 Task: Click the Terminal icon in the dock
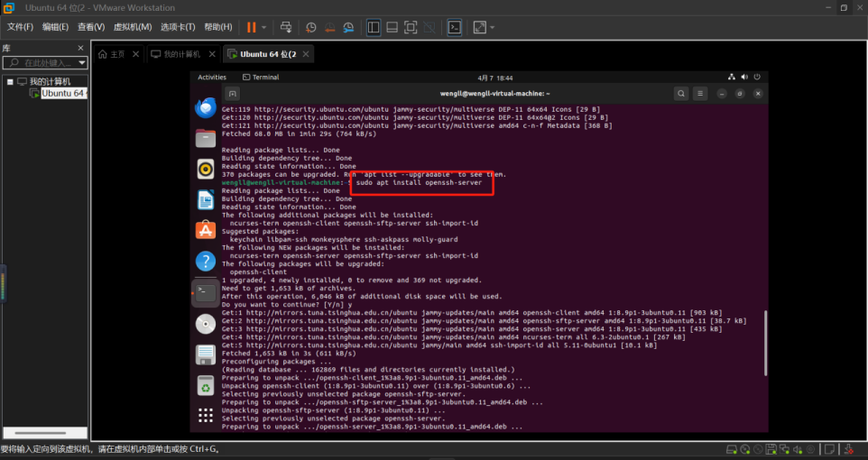pos(206,293)
